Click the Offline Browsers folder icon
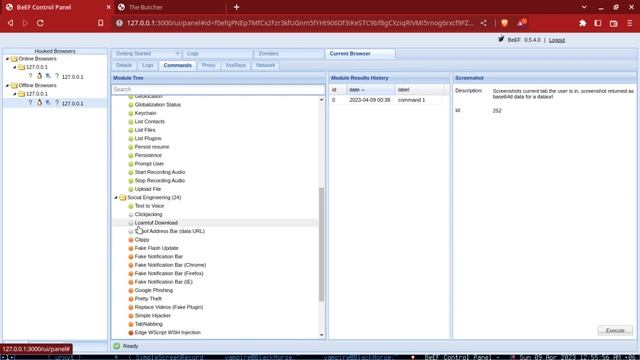The height and width of the screenshot is (360, 640). [14, 85]
